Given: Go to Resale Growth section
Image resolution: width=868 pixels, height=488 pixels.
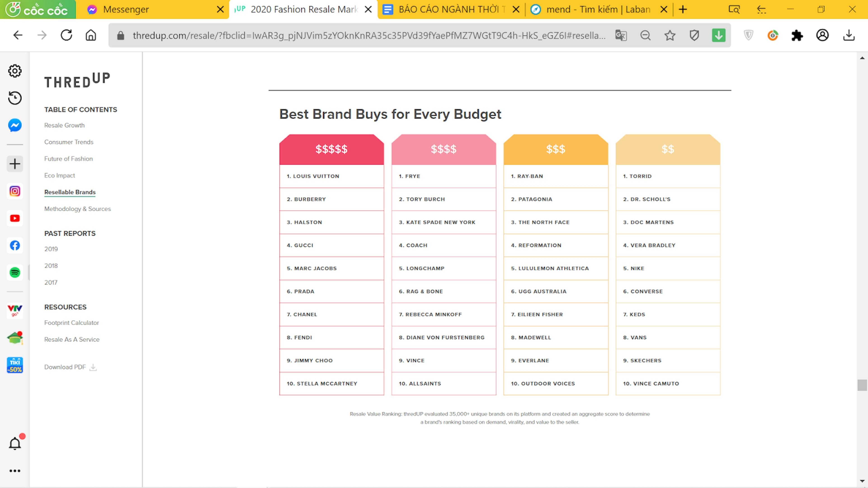Looking at the screenshot, I should point(64,125).
